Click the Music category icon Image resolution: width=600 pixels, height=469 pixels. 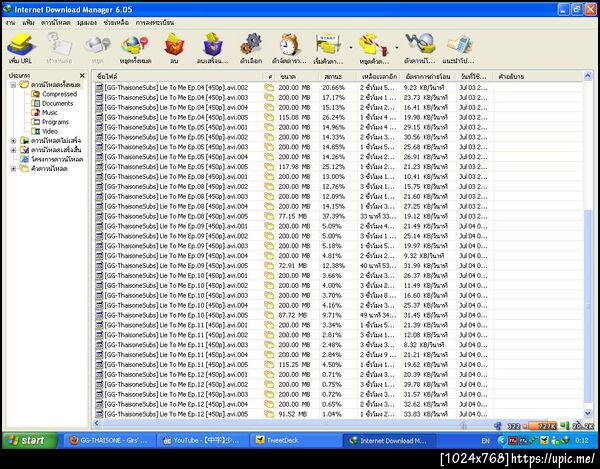(x=36, y=112)
